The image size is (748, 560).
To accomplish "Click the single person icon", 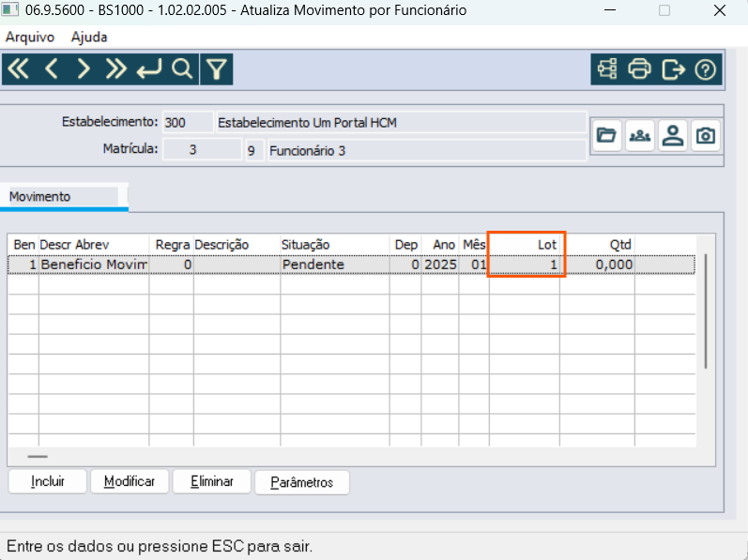I will pos(673,136).
